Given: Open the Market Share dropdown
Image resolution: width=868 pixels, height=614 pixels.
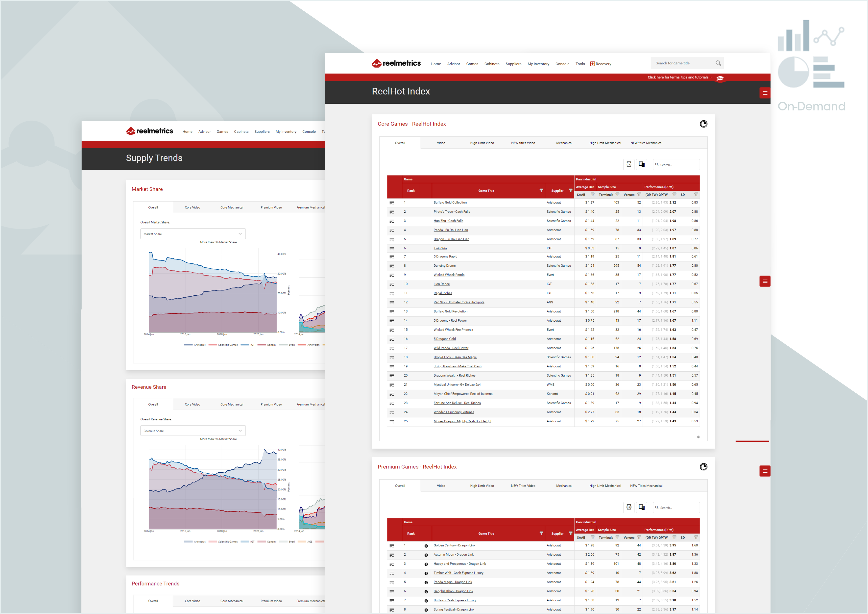Looking at the screenshot, I should tap(193, 234).
